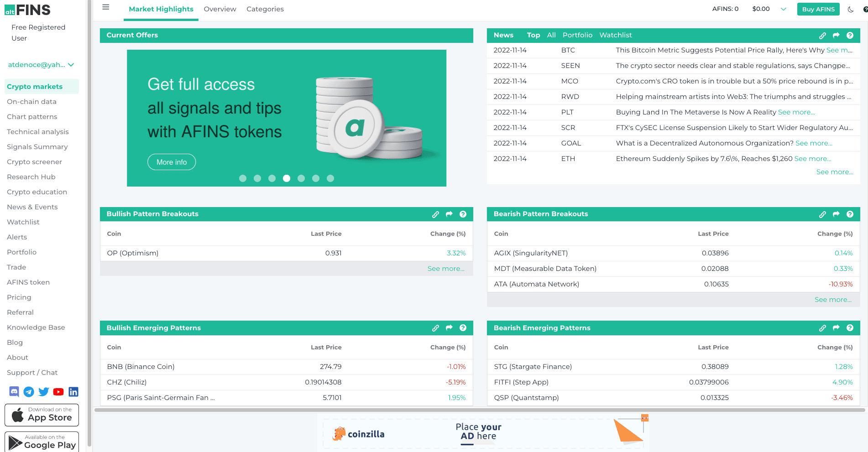Viewport: 868px width, 452px height.
Task: Expand the account email dropdown
Action: (71, 65)
